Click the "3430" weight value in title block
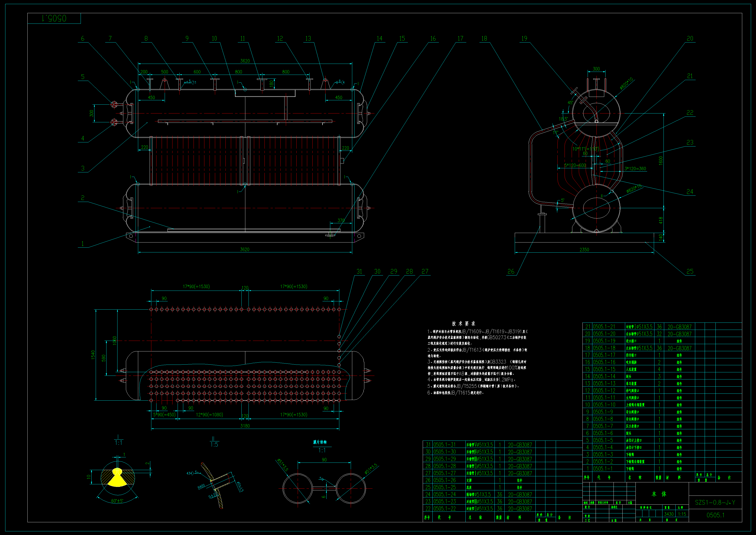The image size is (756, 535). (668, 514)
